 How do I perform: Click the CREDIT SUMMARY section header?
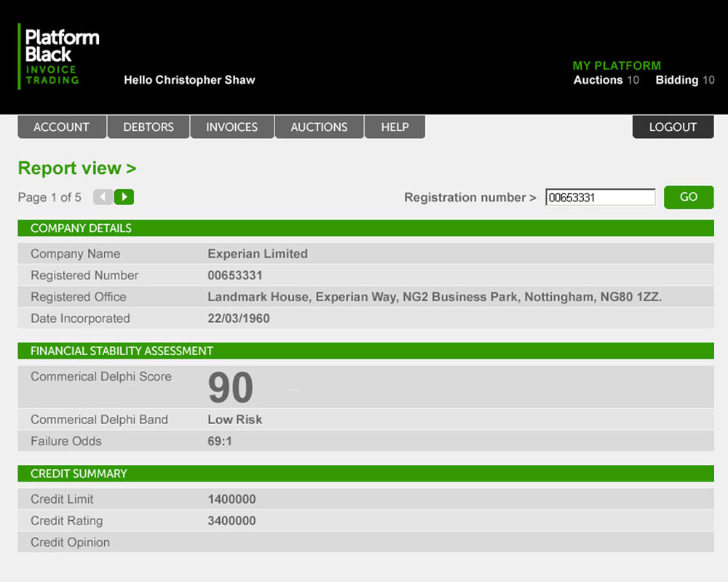79,474
